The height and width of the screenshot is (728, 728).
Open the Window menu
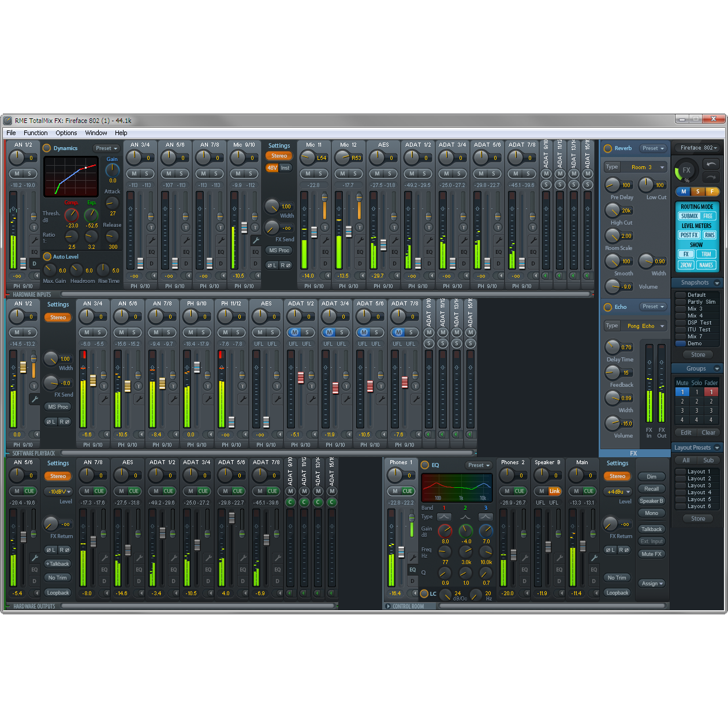96,133
